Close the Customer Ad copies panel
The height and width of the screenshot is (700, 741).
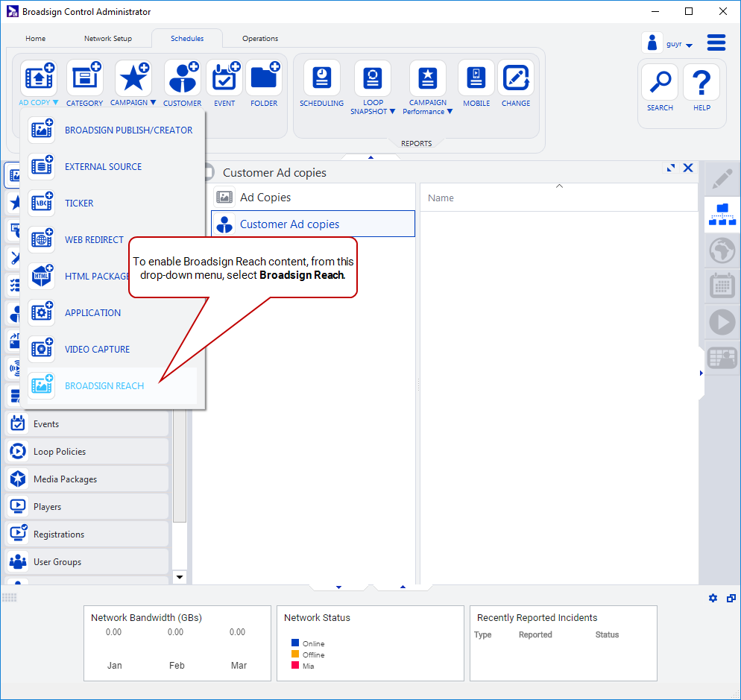(x=688, y=168)
